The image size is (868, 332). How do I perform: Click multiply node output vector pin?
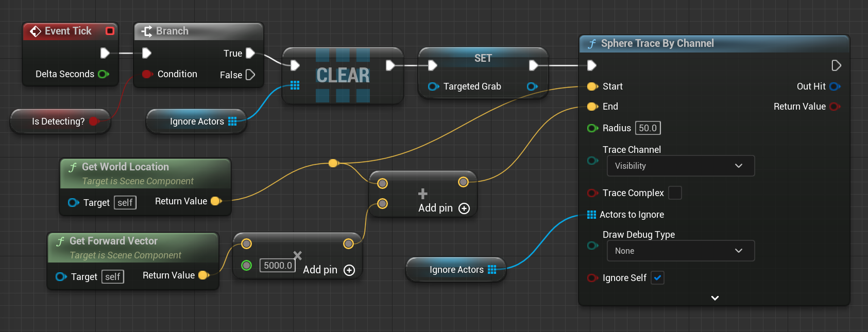pyautogui.click(x=348, y=243)
